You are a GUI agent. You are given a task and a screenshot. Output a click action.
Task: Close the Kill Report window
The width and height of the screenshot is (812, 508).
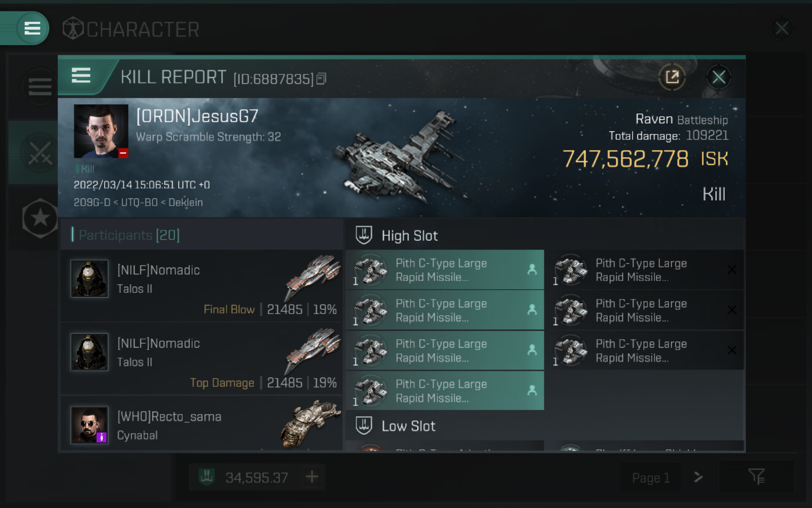point(719,77)
